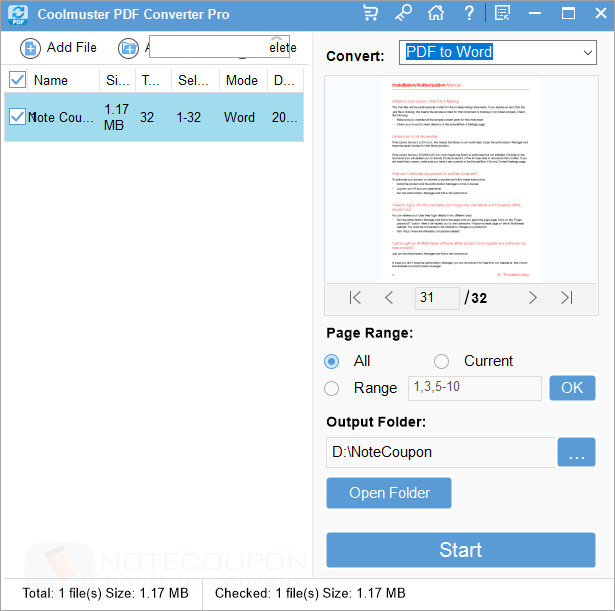Click the page range input field

475,388
